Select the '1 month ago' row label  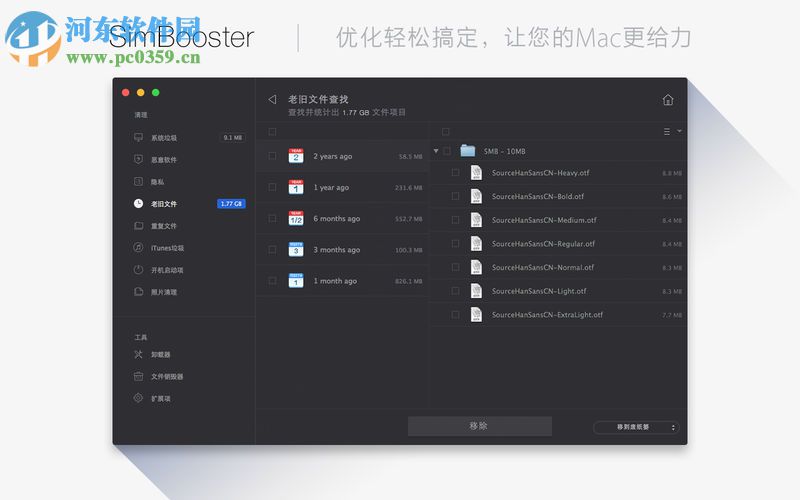click(335, 281)
